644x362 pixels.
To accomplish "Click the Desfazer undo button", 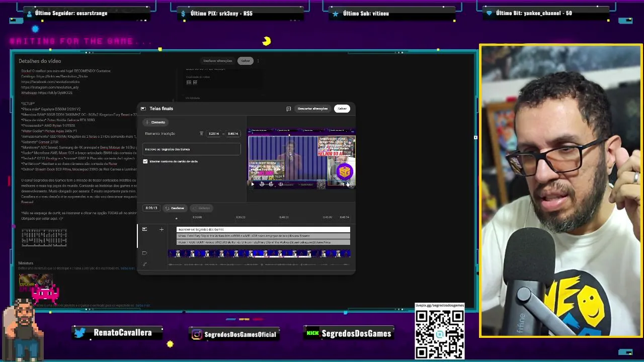I will 175,208.
